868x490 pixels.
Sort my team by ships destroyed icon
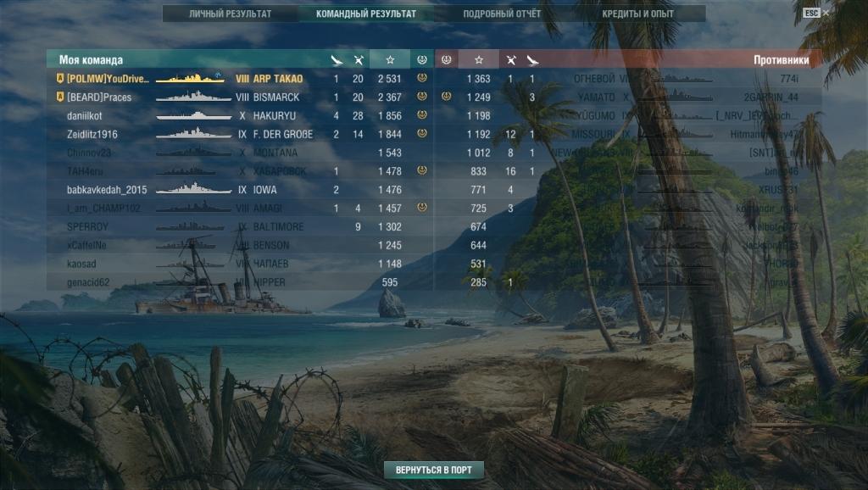click(x=336, y=60)
